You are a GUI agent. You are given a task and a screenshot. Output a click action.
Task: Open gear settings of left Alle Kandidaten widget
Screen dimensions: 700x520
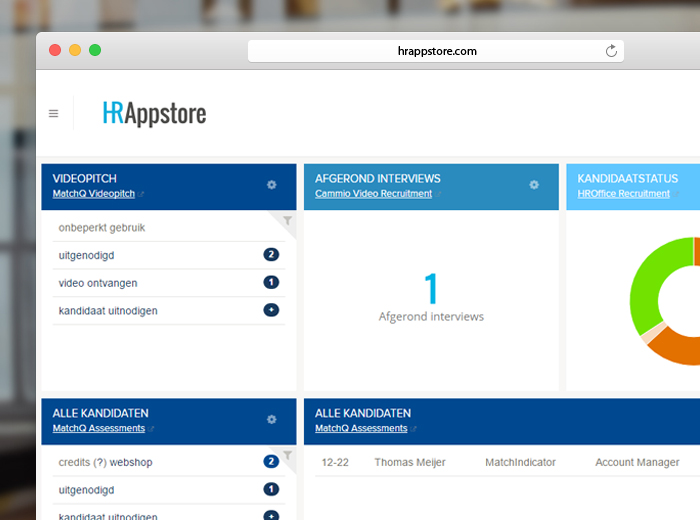pyautogui.click(x=271, y=420)
